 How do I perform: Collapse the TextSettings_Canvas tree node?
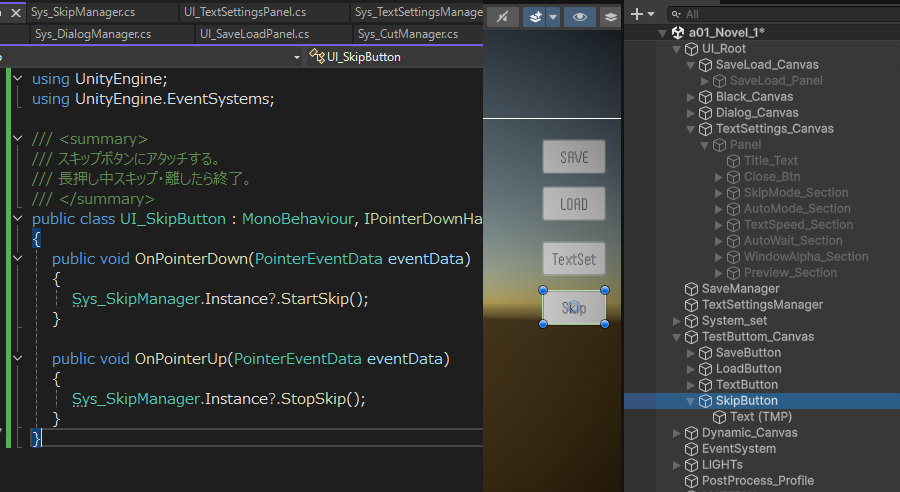(x=691, y=129)
